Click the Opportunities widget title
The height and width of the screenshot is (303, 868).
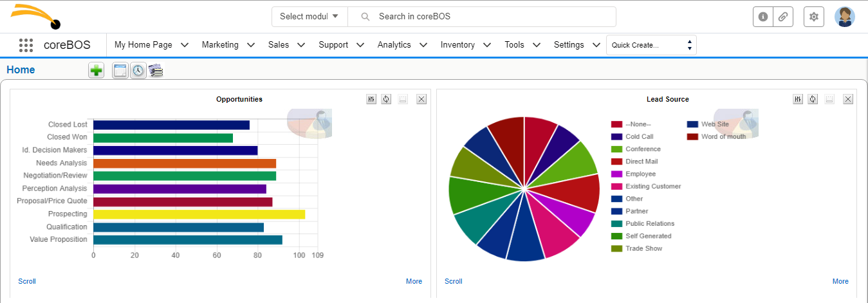(x=239, y=99)
